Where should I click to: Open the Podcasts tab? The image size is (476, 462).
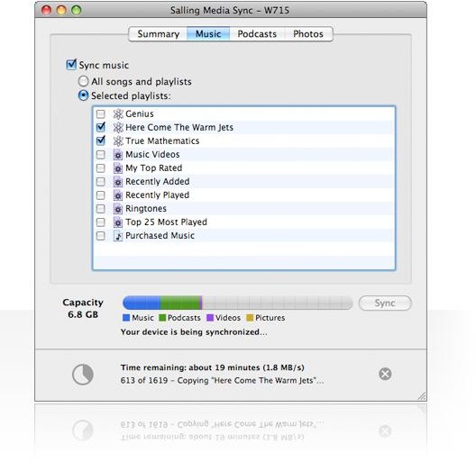point(257,33)
